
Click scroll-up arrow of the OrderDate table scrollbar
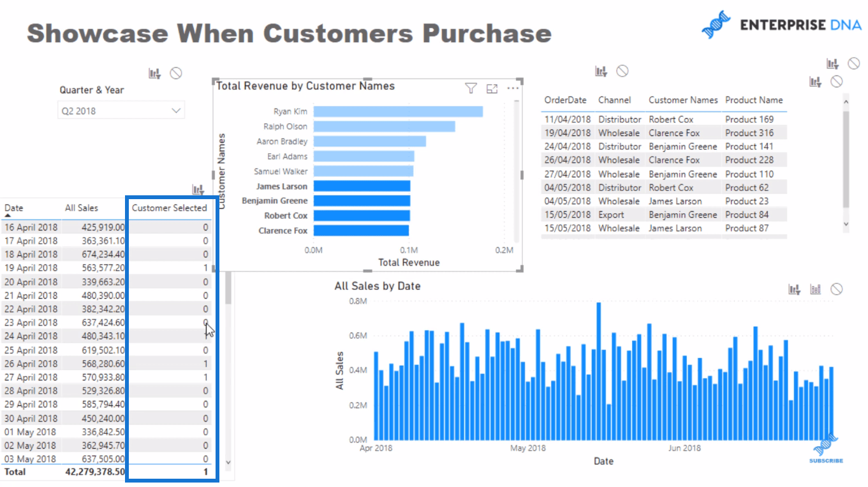(846, 102)
